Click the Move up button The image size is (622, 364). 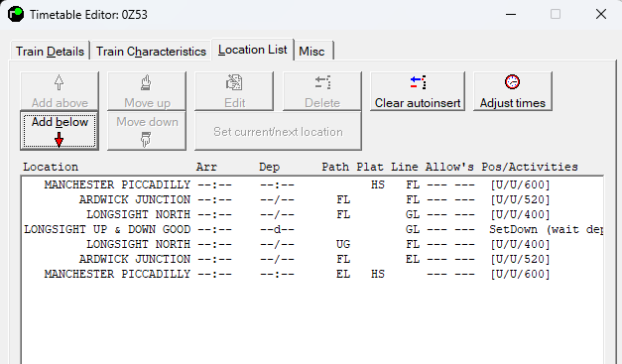147,91
